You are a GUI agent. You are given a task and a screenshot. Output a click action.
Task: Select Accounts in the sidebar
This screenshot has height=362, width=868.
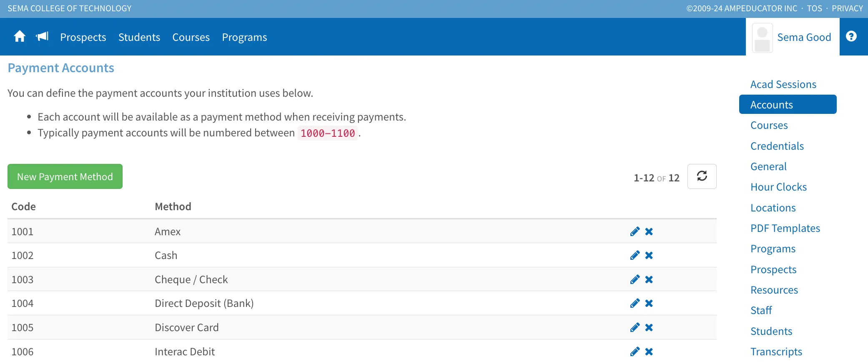pos(788,104)
